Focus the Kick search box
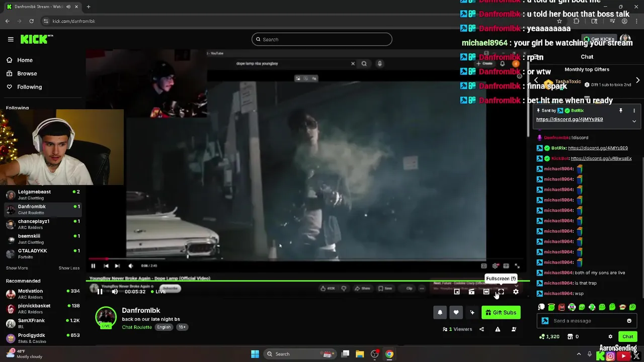The height and width of the screenshot is (362, 644). [322, 39]
